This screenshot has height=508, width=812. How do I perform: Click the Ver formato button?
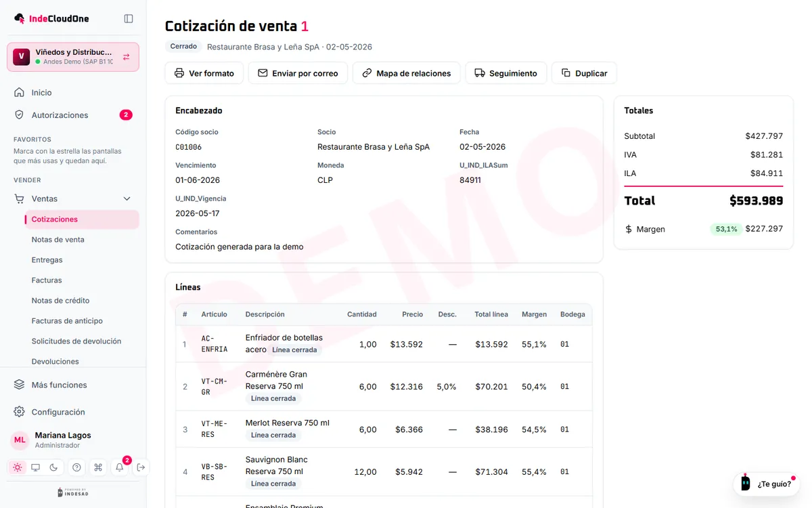click(204, 73)
